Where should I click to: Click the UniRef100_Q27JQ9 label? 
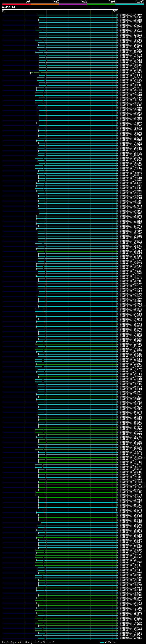[x=131, y=50]
